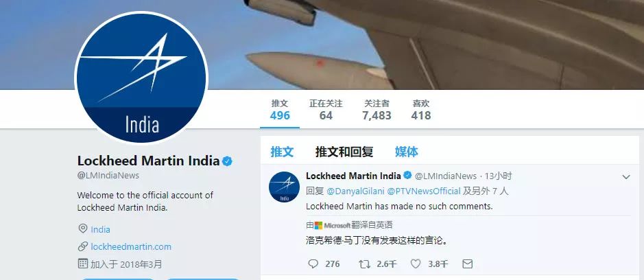Open the @PTVNewsOfficial mention link
The width and height of the screenshot is (644, 280).
tap(424, 191)
